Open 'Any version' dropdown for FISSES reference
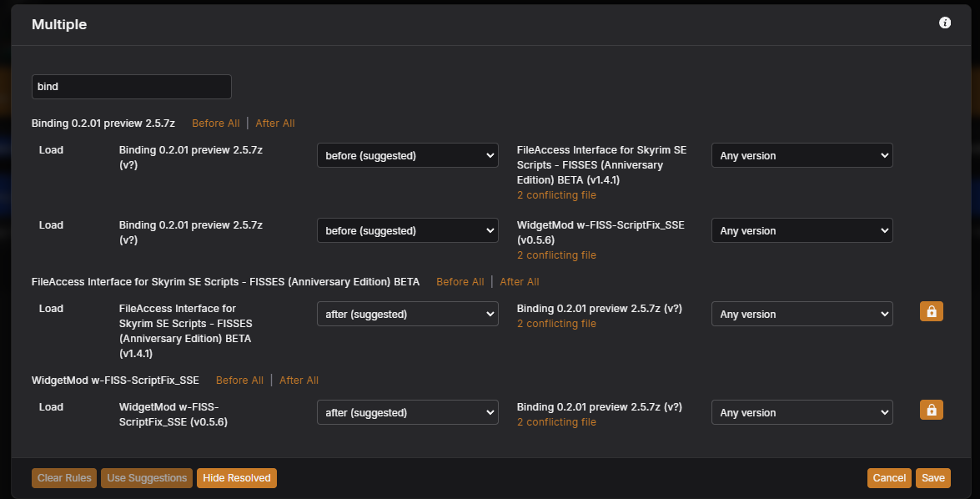This screenshot has width=980, height=499. 802,156
